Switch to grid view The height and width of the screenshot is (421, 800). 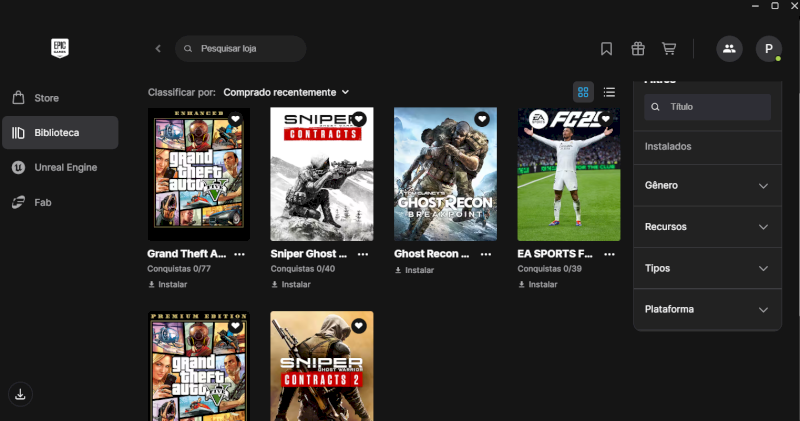[x=583, y=92]
